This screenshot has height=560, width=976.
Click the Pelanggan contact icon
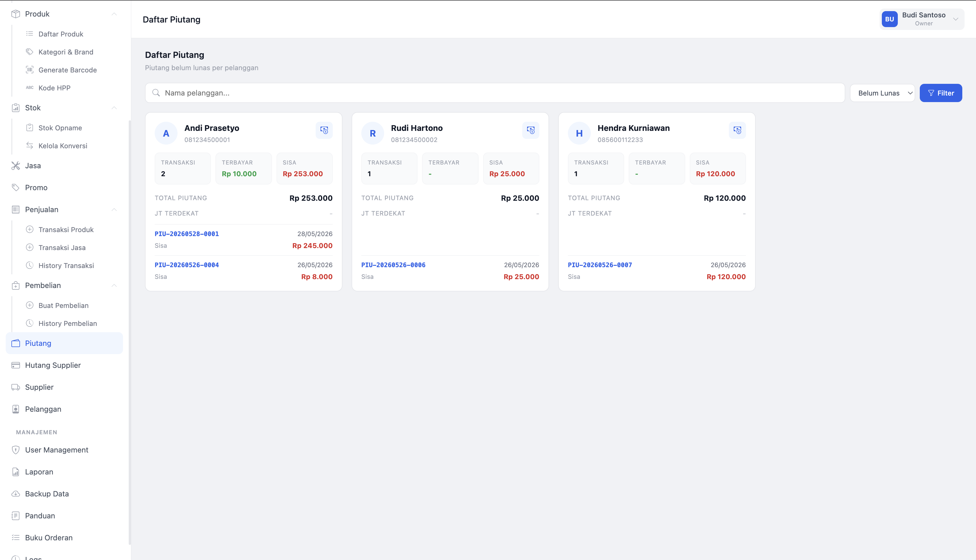click(15, 409)
